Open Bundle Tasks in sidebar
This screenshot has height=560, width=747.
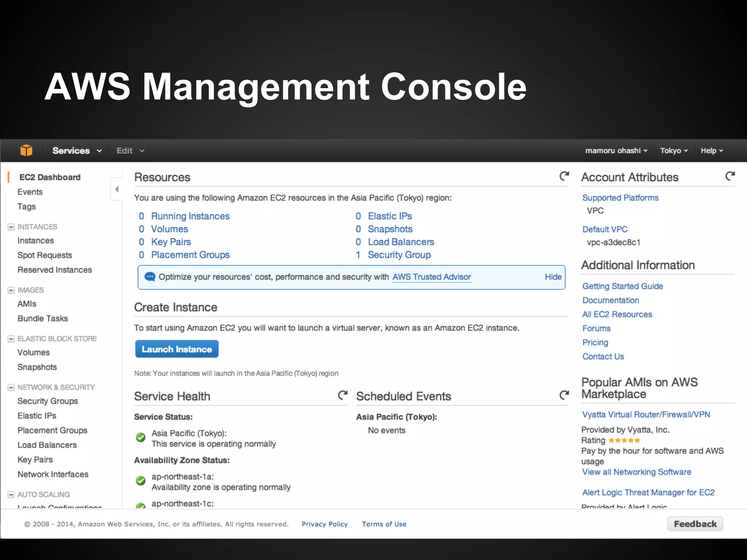tap(43, 318)
